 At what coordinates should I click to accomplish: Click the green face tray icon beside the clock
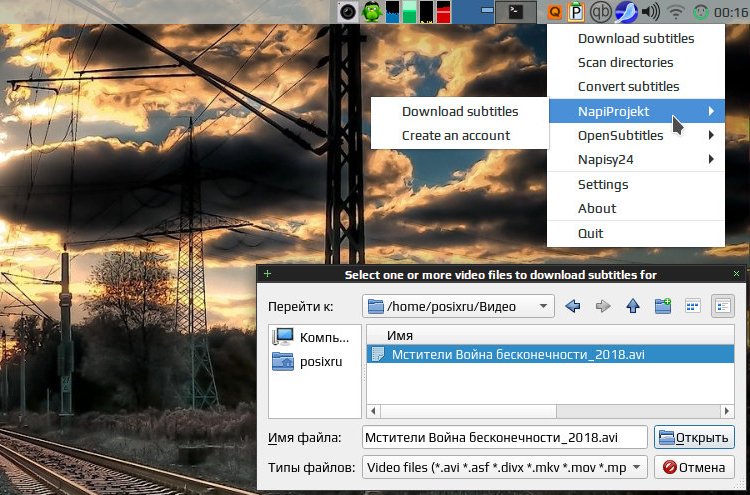point(701,12)
